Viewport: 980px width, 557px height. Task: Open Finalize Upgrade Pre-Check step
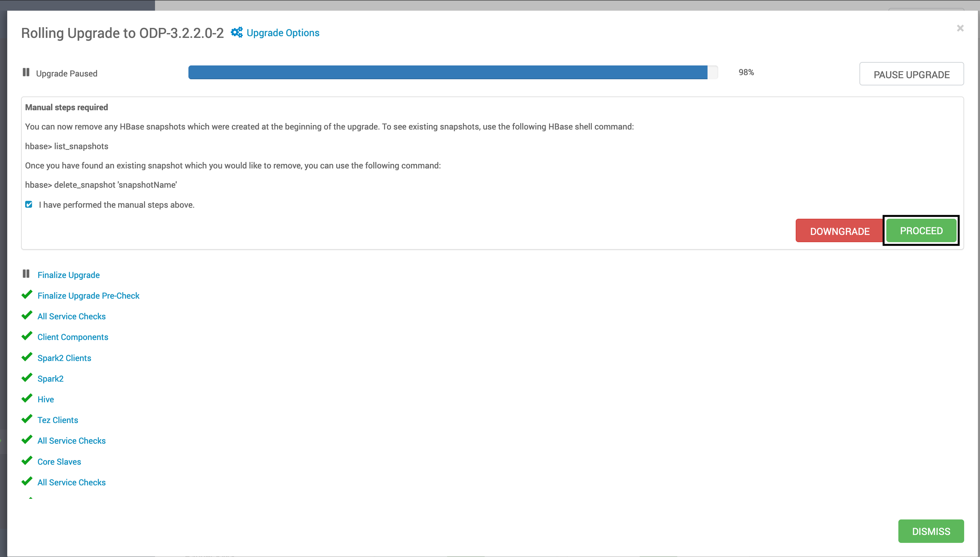pos(89,296)
